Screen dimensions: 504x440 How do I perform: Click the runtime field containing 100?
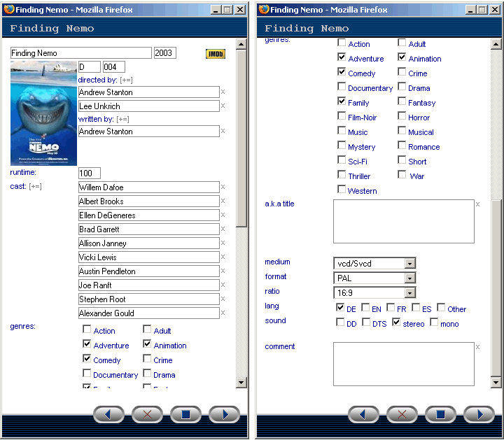(x=90, y=173)
